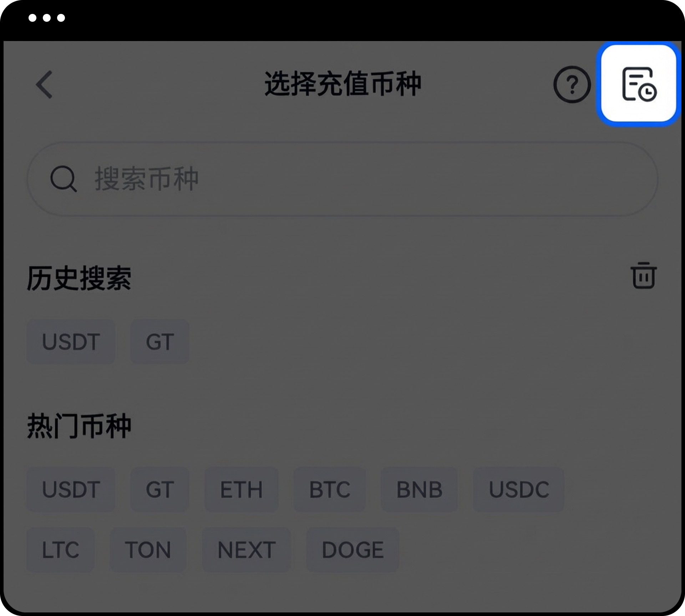Select GT from 历史搜索

160,342
